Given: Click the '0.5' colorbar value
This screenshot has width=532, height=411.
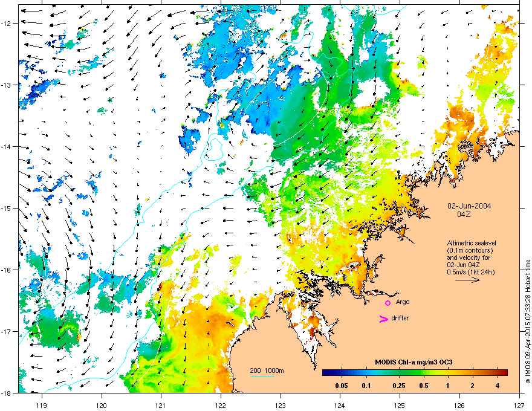Looking at the screenshot, I should 423,386.
